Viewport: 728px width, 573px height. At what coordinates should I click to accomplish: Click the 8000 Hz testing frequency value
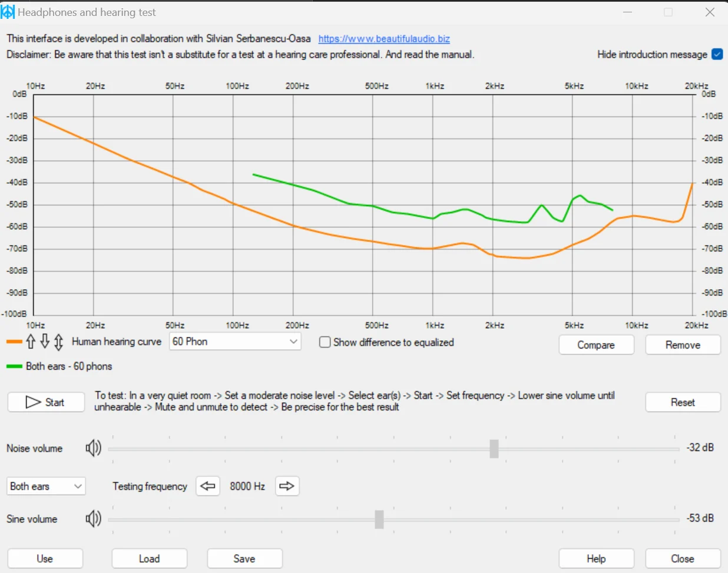point(247,486)
